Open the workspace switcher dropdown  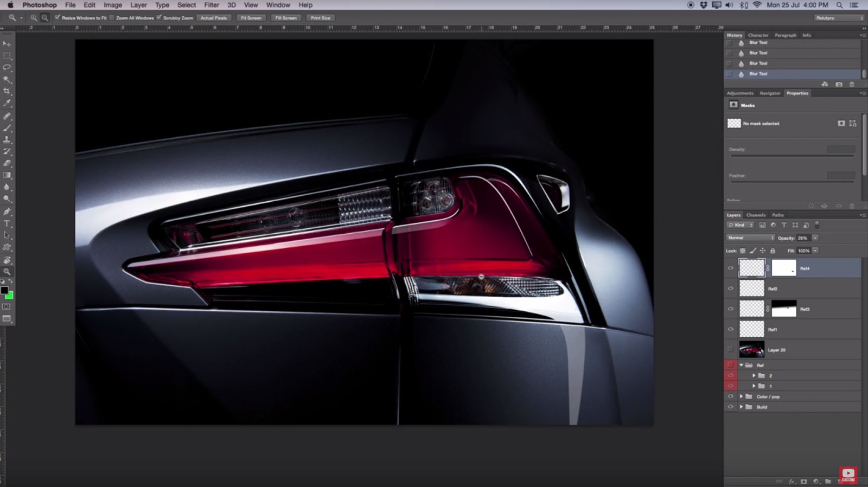point(839,18)
